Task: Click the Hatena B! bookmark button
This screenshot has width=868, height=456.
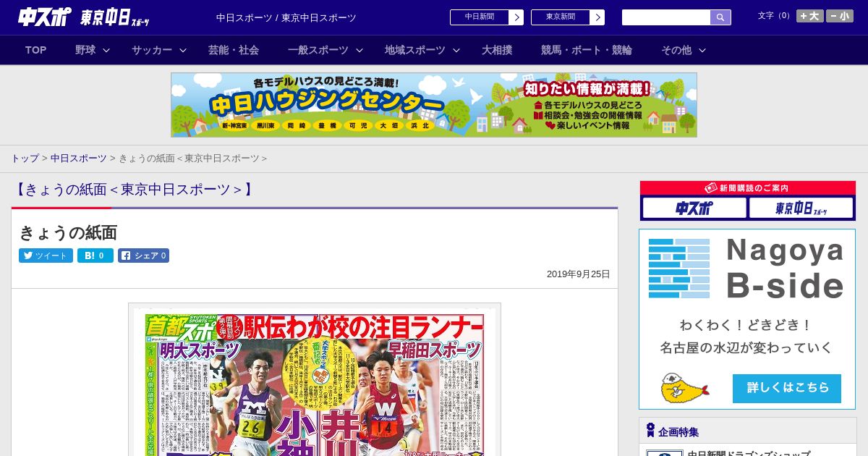Action: (x=95, y=256)
